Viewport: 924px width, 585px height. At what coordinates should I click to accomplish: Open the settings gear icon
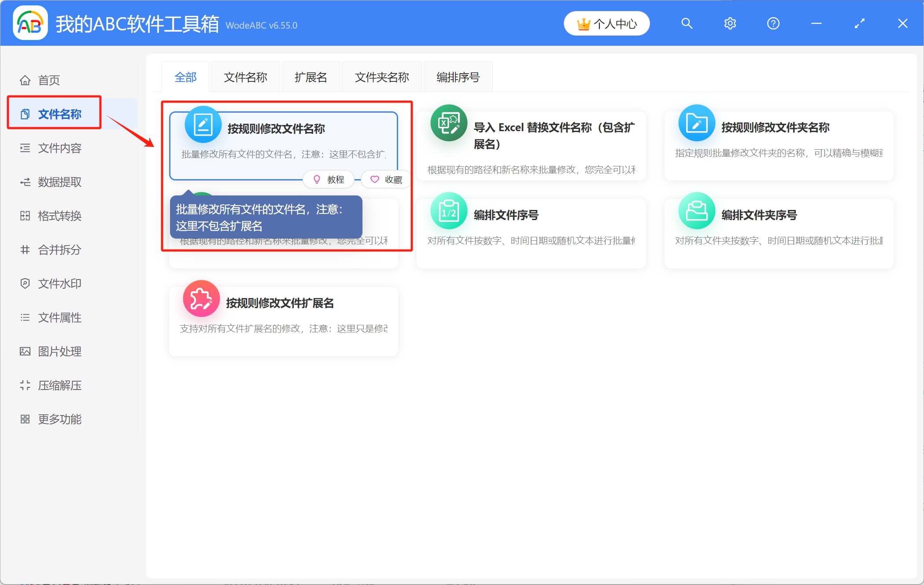(x=729, y=23)
